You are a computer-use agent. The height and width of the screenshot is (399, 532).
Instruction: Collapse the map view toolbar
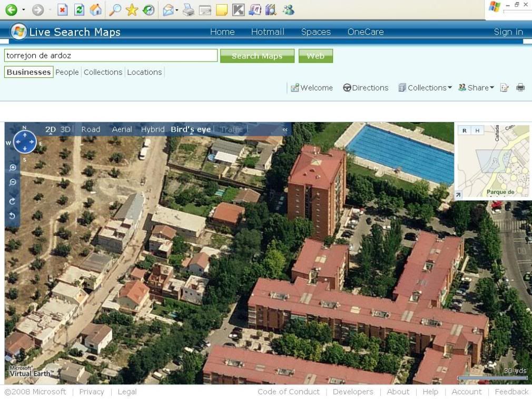[285, 129]
